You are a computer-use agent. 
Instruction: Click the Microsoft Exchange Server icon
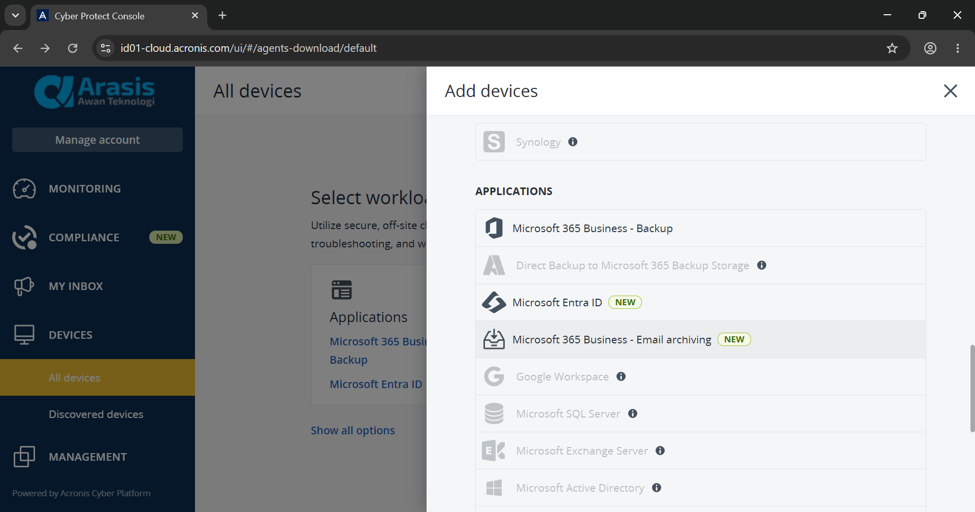coord(494,450)
